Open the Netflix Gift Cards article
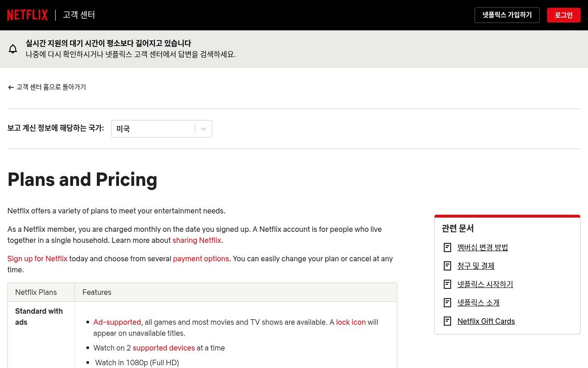The image size is (588, 368). click(x=486, y=321)
